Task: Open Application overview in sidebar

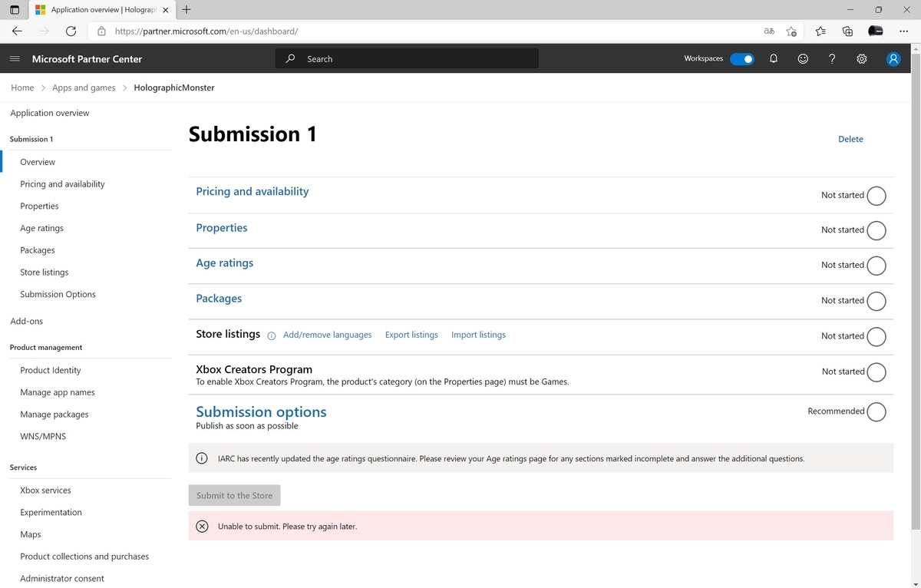Action: pyautogui.click(x=50, y=113)
